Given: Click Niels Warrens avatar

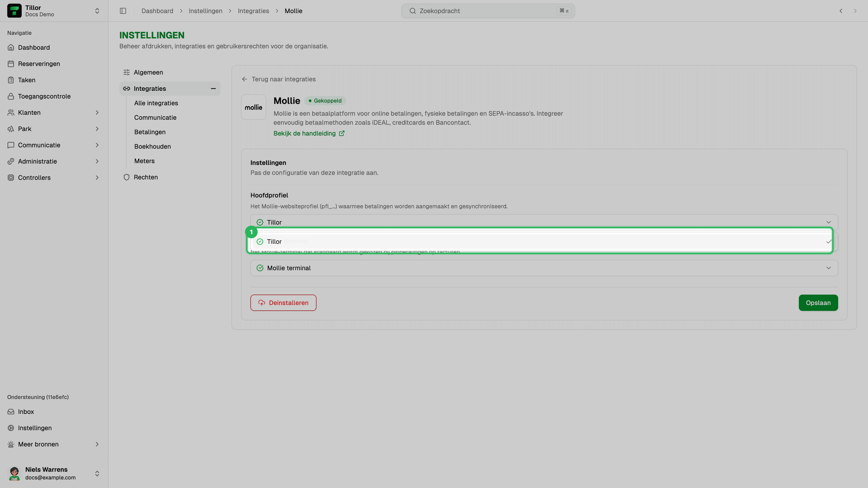Looking at the screenshot, I should 14,473.
